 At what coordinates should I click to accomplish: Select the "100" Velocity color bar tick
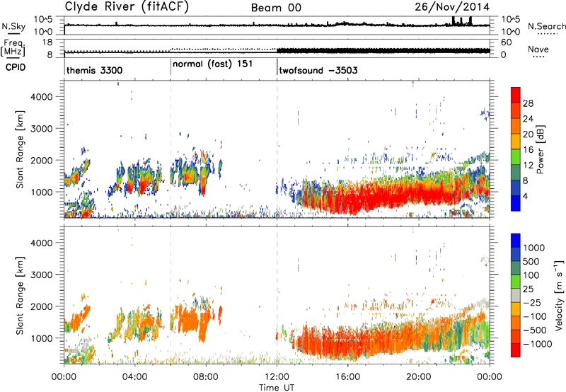531,275
